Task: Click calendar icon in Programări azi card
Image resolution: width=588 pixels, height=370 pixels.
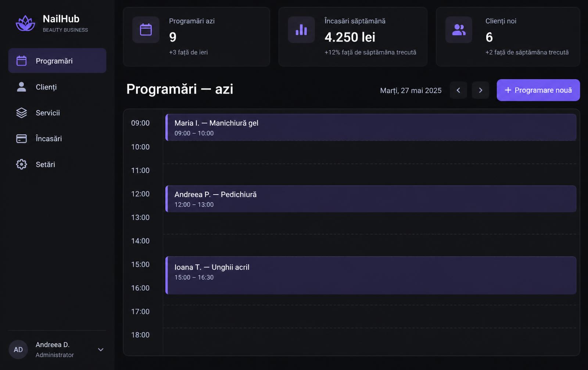Action: (146, 30)
